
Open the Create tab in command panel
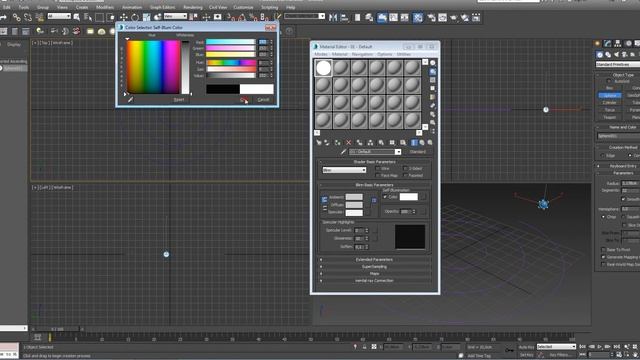click(598, 43)
